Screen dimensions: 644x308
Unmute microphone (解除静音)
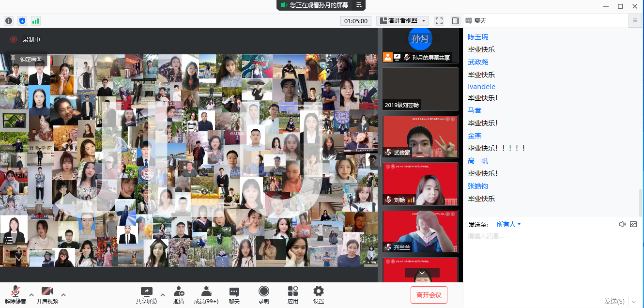tap(15, 295)
